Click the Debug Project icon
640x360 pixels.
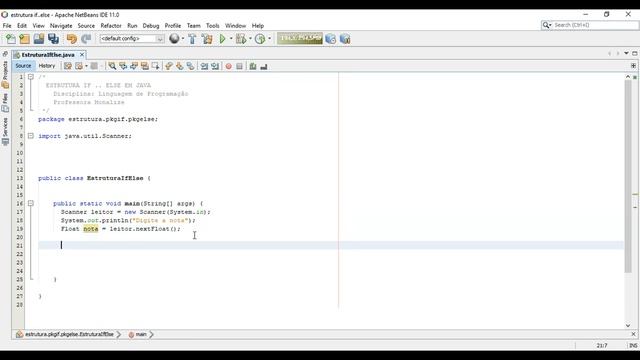point(241,39)
